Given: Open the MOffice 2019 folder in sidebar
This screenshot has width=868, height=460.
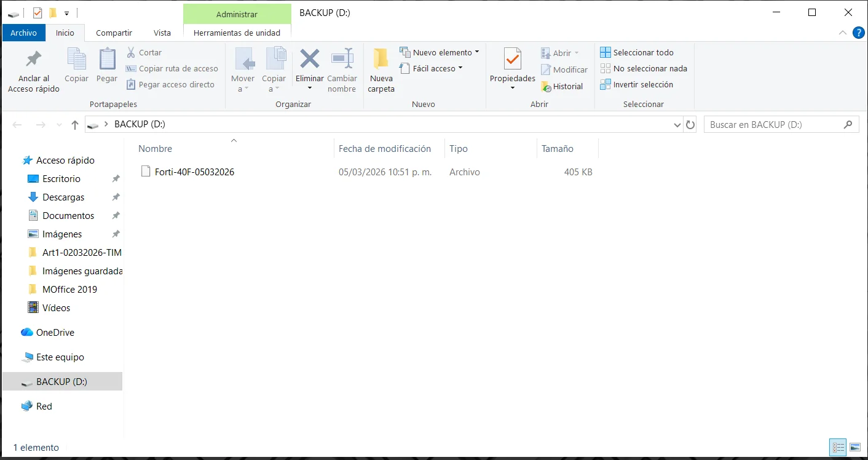Looking at the screenshot, I should click(69, 290).
